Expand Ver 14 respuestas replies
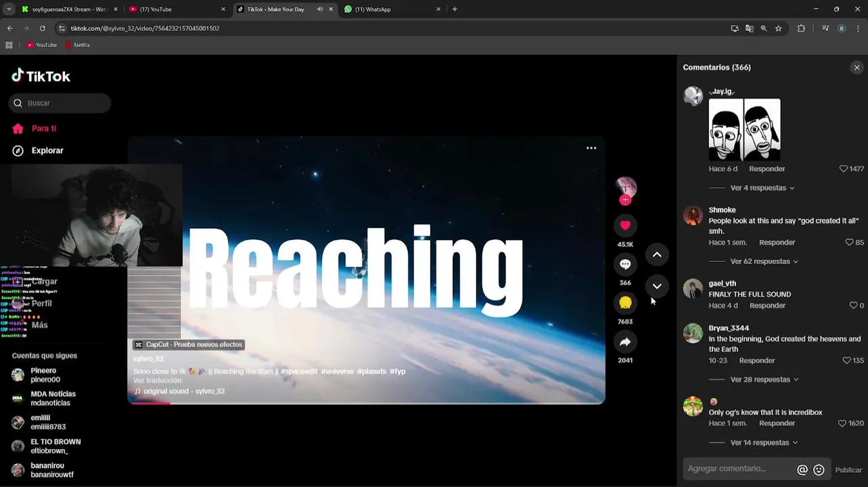The width and height of the screenshot is (868, 487). 764,443
